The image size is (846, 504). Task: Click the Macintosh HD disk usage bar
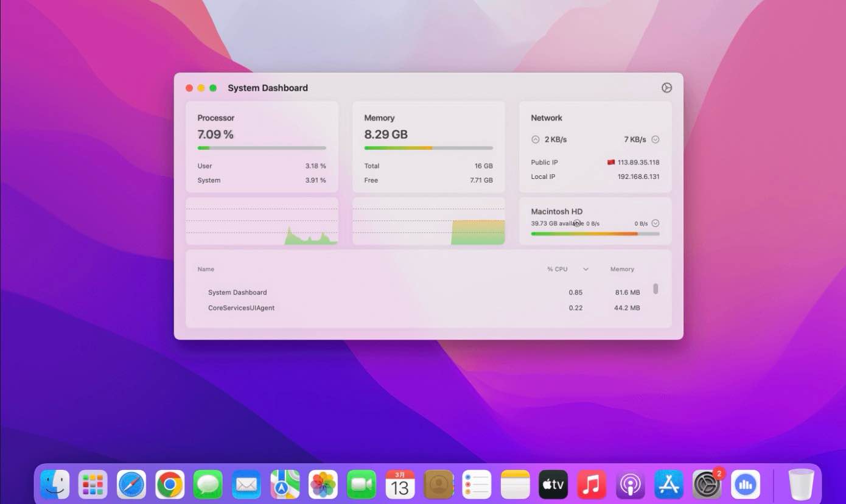[x=595, y=234]
